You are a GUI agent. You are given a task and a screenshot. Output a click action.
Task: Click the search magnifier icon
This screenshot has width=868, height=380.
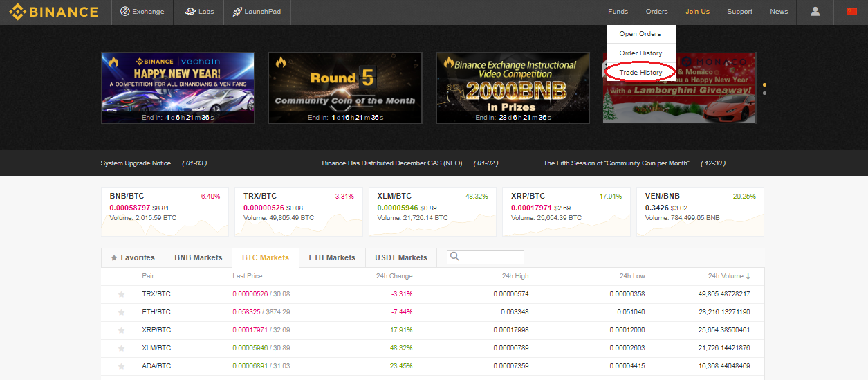(454, 257)
